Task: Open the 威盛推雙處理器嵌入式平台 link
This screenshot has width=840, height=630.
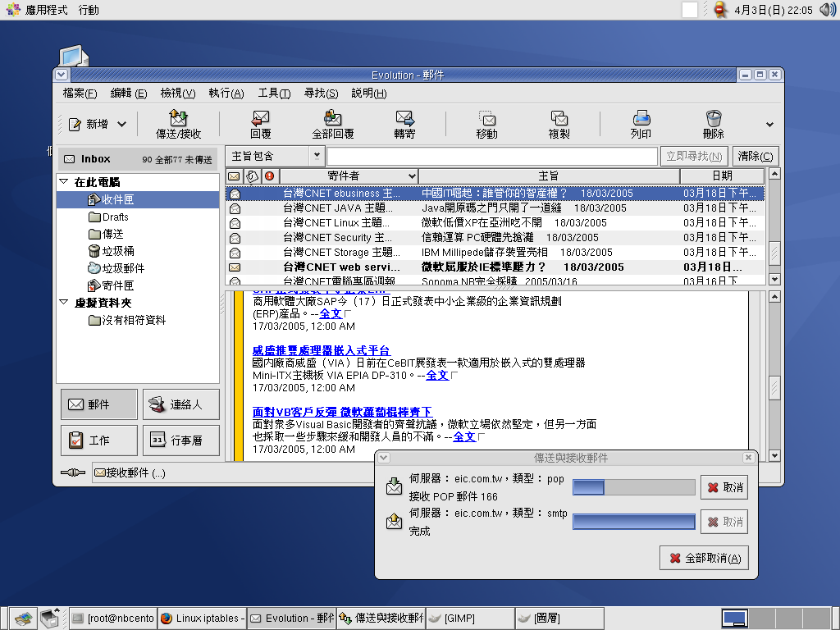Action: [x=322, y=350]
